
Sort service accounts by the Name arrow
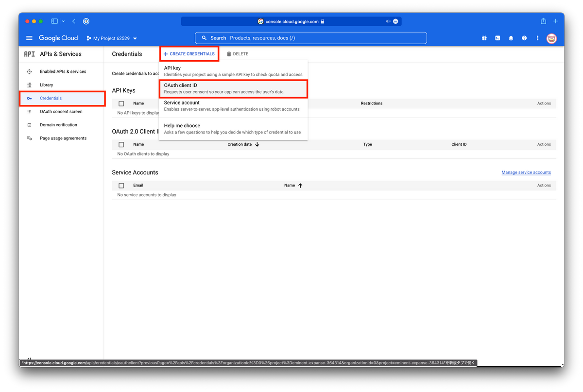[300, 186]
